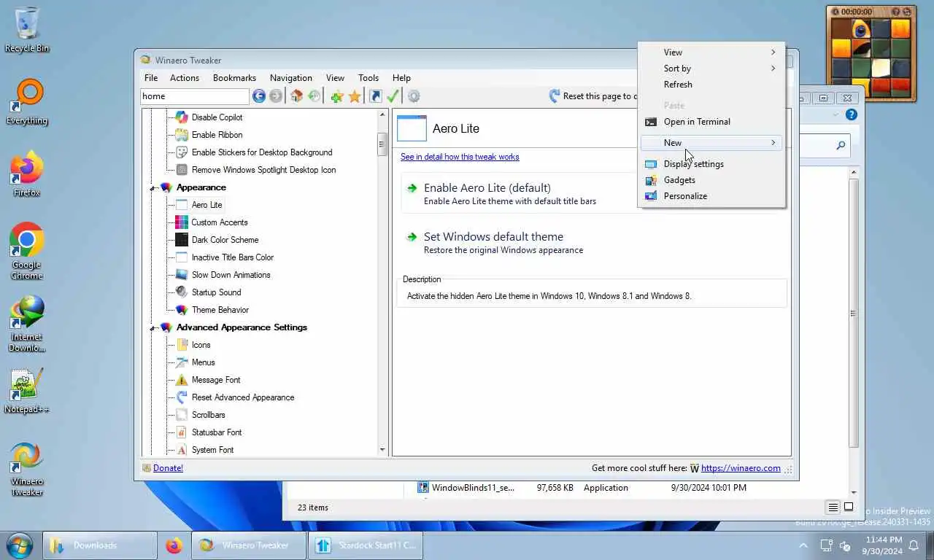Open the Home page via house icon
Screen dimensions: 934x560
click(x=296, y=96)
